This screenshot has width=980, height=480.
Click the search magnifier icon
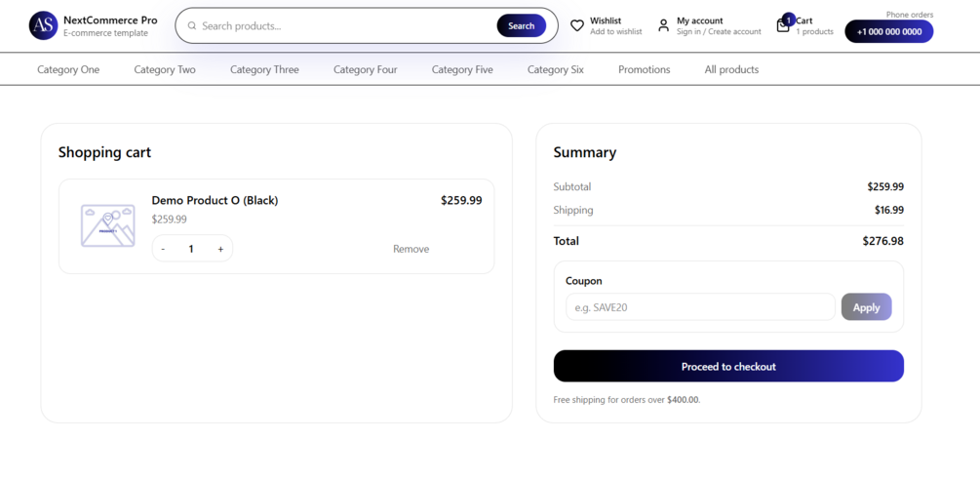(192, 26)
